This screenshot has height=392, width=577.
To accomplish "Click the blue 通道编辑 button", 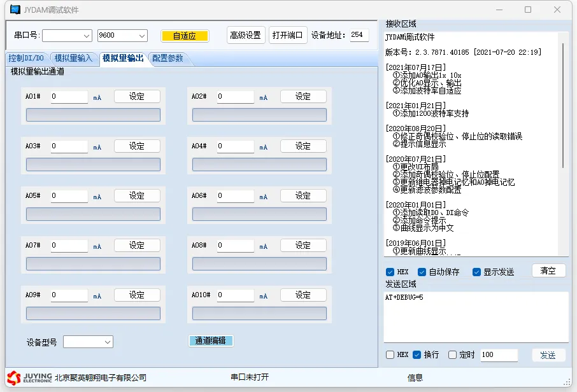I will click(211, 340).
